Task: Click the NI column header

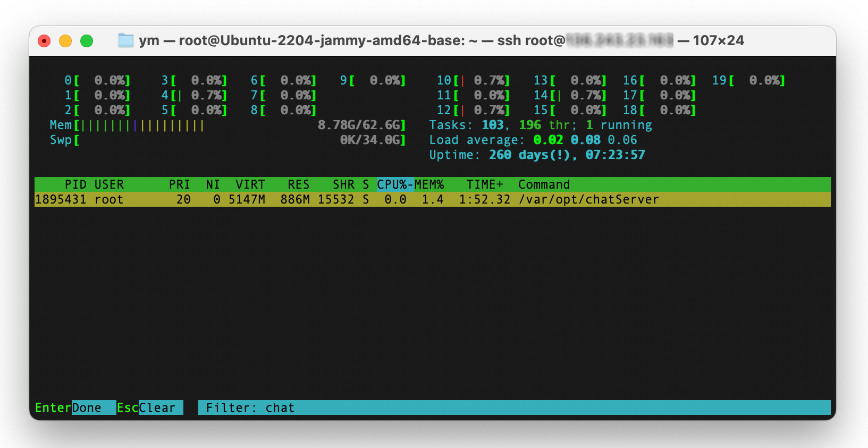Action: point(213,184)
